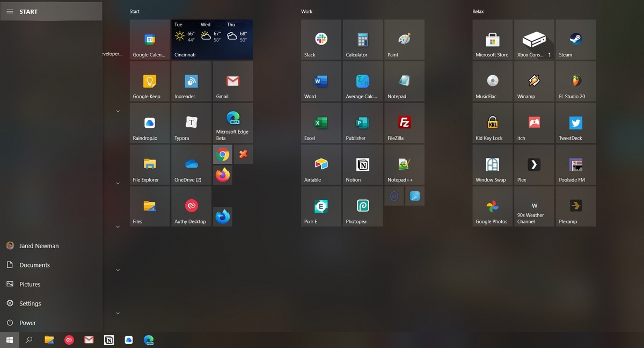Viewport: 644px width, 348px height.
Task: Launch FileZilla from Work group
Action: [x=404, y=123]
